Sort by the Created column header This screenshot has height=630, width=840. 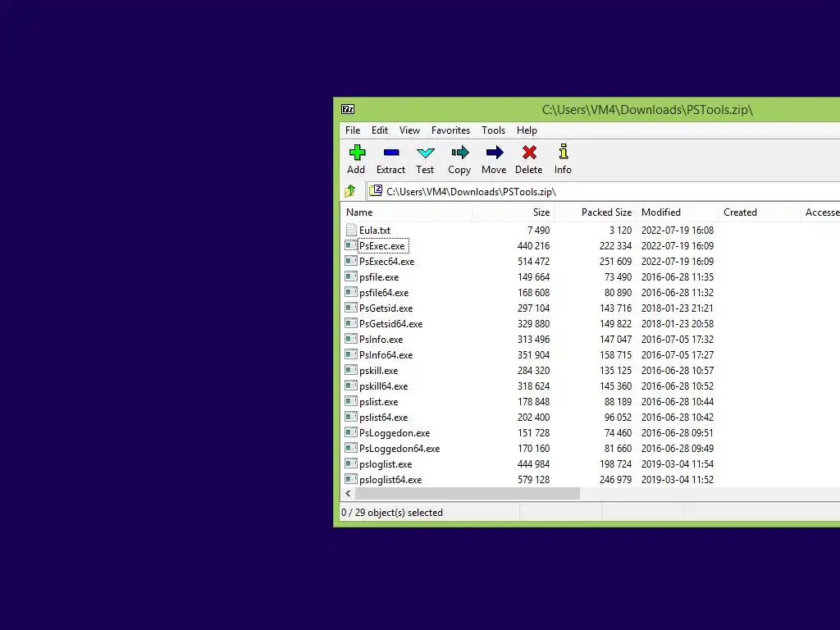pyautogui.click(x=759, y=212)
